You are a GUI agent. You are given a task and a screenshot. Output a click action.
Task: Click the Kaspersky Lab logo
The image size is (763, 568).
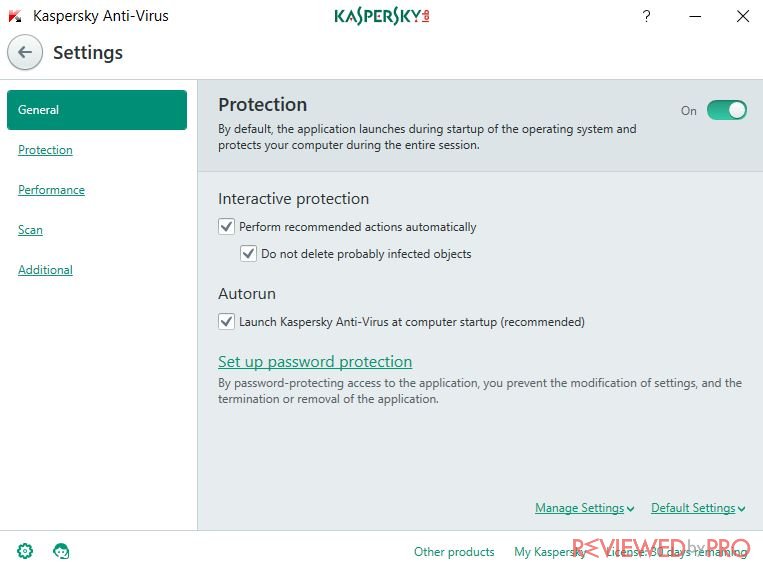click(382, 16)
